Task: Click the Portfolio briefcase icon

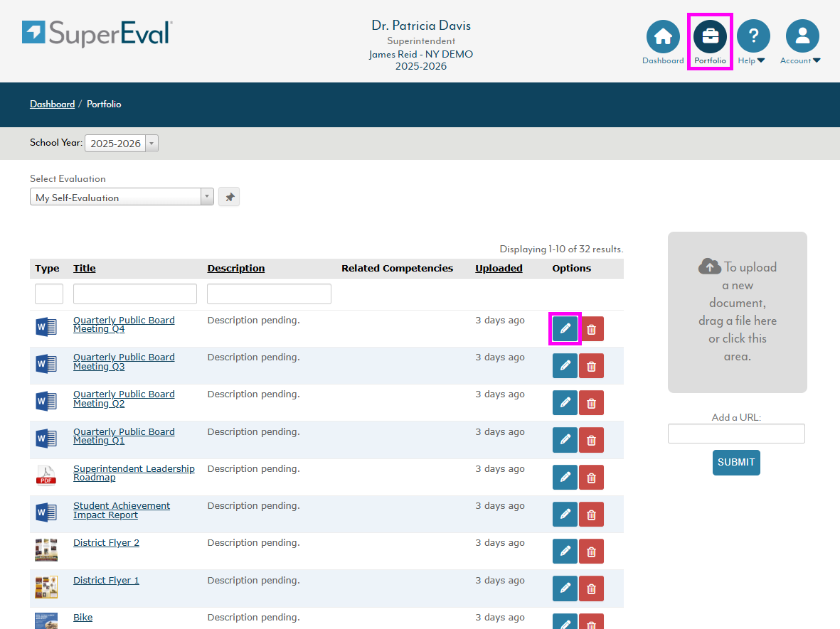Action: (710, 37)
